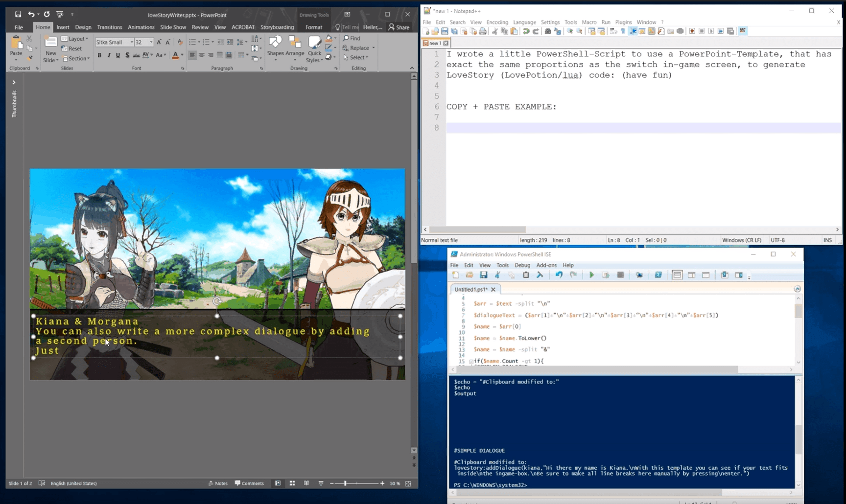This screenshot has width=846, height=504.
Task: Expand the Layout dropdown in Slides group
Action: pos(74,39)
